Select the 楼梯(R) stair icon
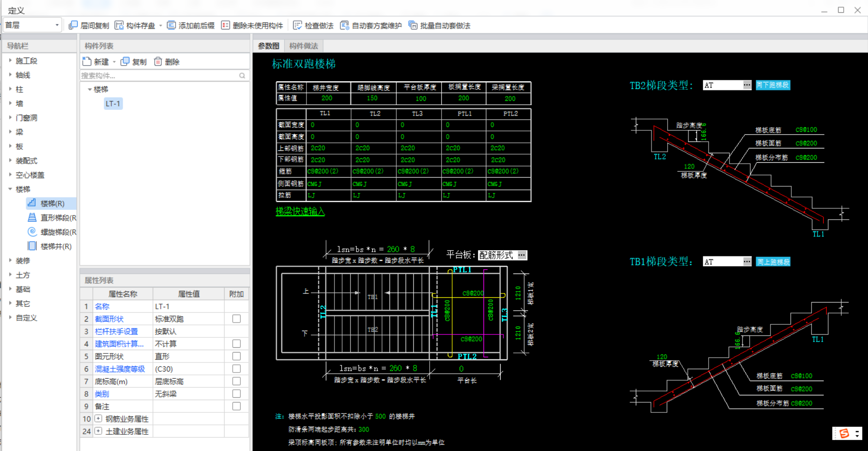Image resolution: width=868 pixels, height=451 pixels. 32,203
